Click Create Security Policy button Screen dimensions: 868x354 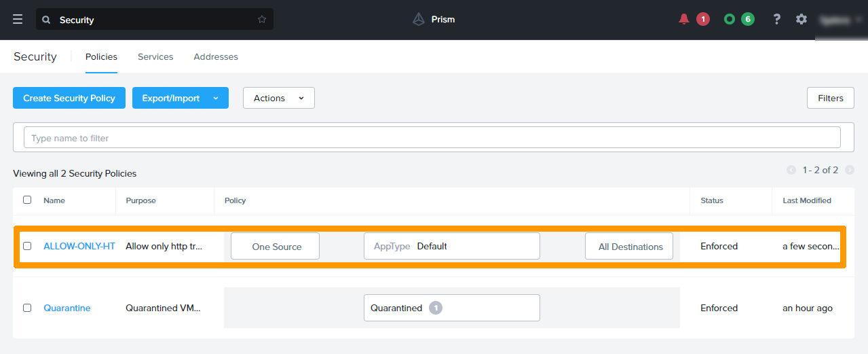(x=69, y=98)
